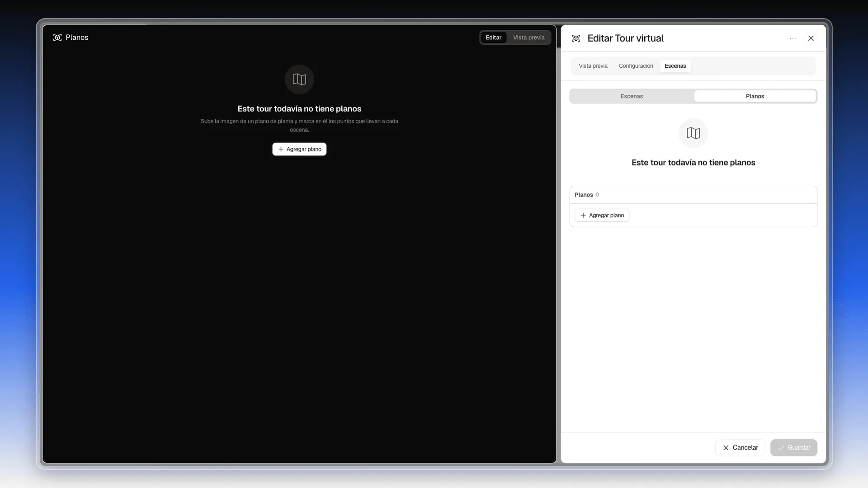Switch to the Escenas segment

pyautogui.click(x=632, y=96)
